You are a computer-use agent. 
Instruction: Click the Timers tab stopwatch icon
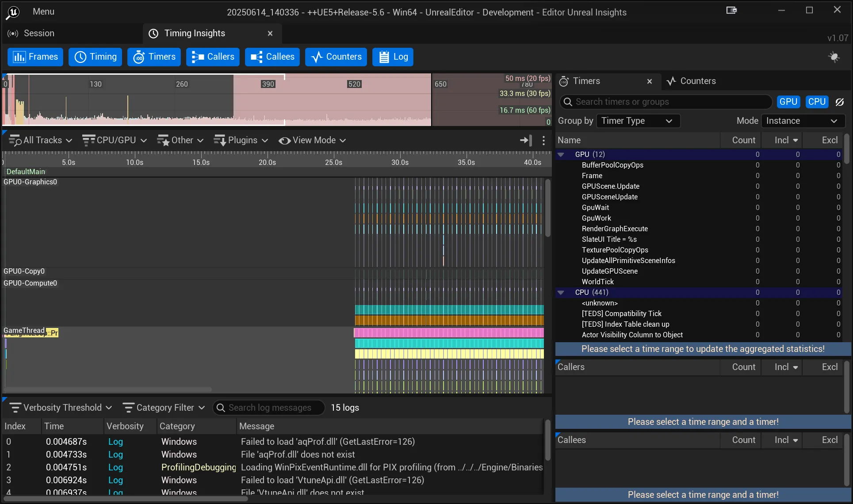click(x=564, y=81)
